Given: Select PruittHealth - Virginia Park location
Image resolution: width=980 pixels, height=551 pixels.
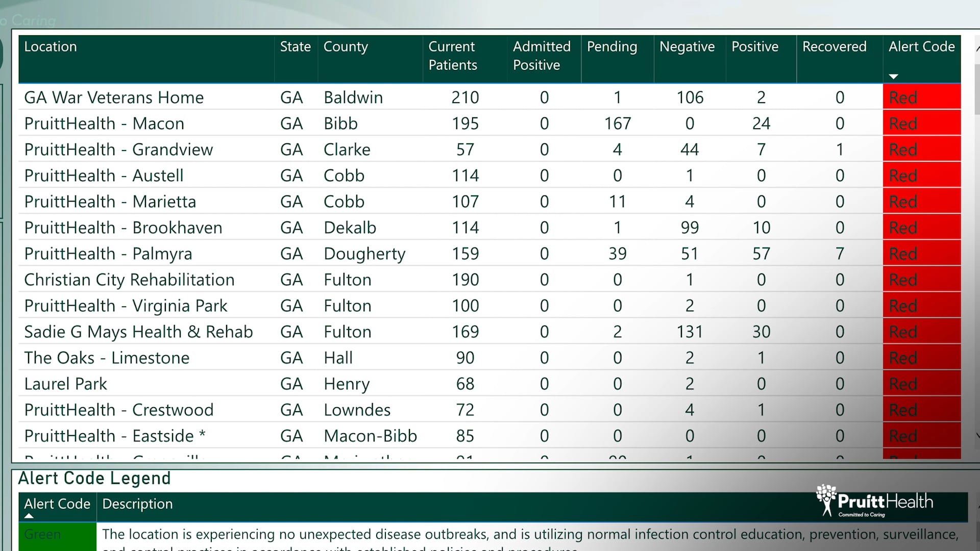Looking at the screenshot, I should click(126, 306).
